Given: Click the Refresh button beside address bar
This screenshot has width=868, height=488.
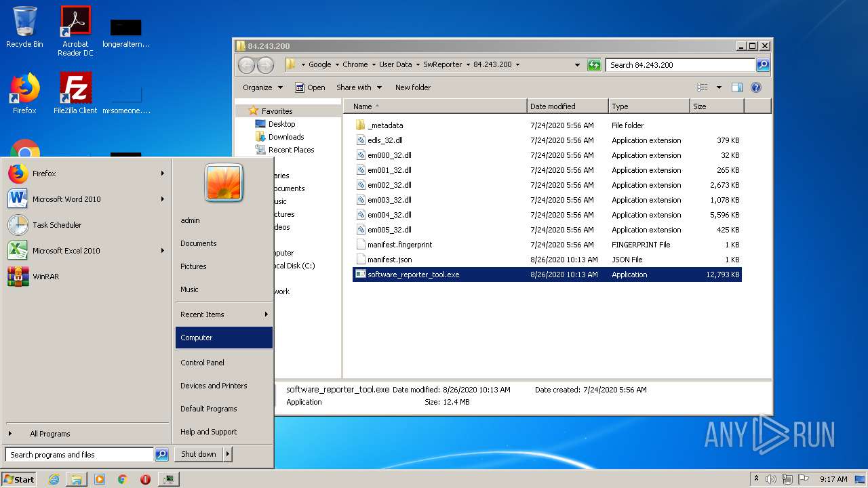Looking at the screenshot, I should [594, 65].
